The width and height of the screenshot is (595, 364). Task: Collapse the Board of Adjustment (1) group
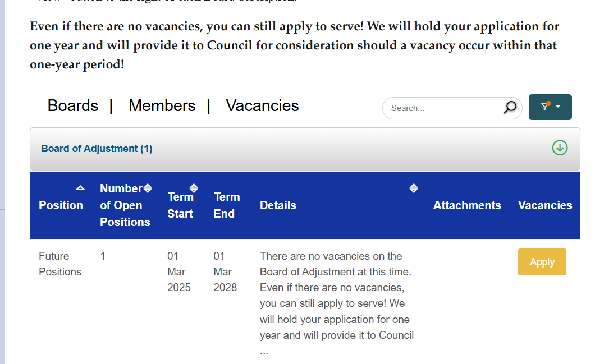click(x=97, y=149)
